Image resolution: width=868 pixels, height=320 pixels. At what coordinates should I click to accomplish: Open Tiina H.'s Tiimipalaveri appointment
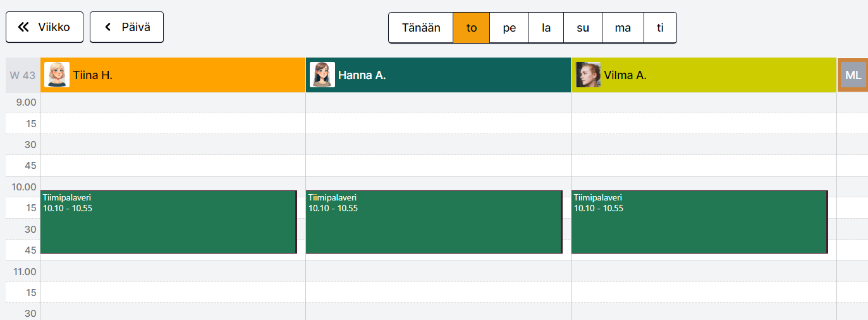point(168,228)
